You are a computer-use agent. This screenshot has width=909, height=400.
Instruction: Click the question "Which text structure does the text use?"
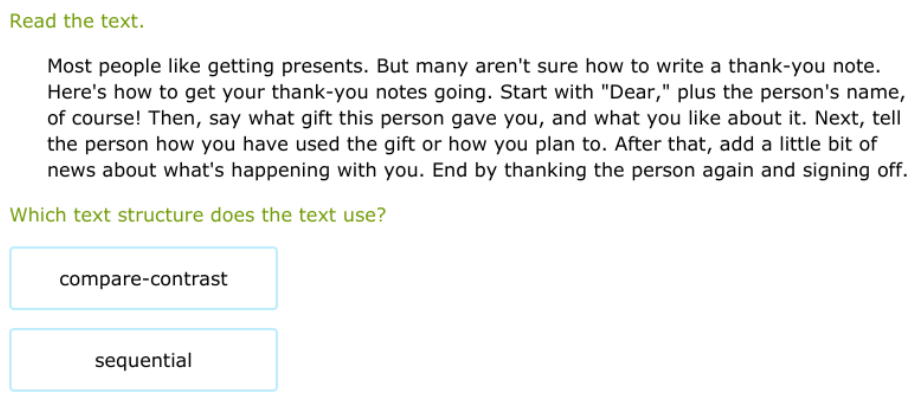coord(198,215)
